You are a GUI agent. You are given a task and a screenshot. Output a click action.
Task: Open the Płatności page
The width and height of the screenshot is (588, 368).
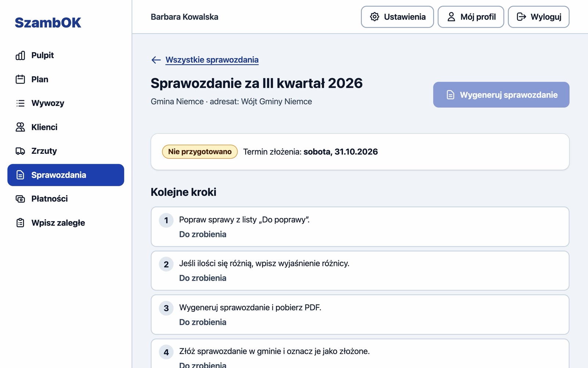pos(66,199)
